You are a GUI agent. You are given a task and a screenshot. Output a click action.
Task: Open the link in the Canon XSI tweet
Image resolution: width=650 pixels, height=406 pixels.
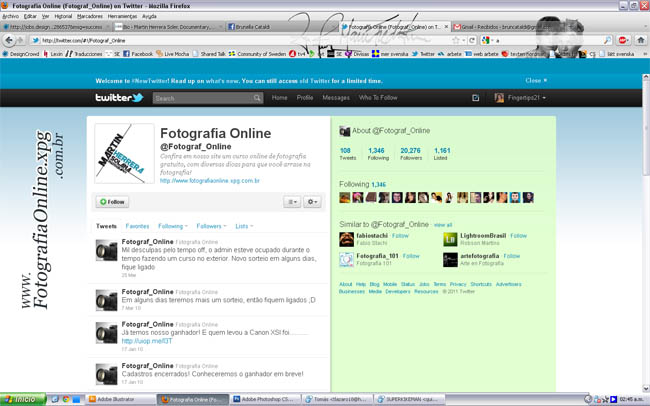pos(146,341)
